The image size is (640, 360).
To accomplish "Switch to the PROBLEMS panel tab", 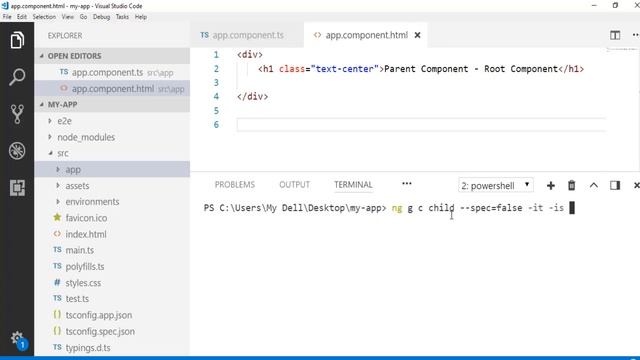I will 235,185.
